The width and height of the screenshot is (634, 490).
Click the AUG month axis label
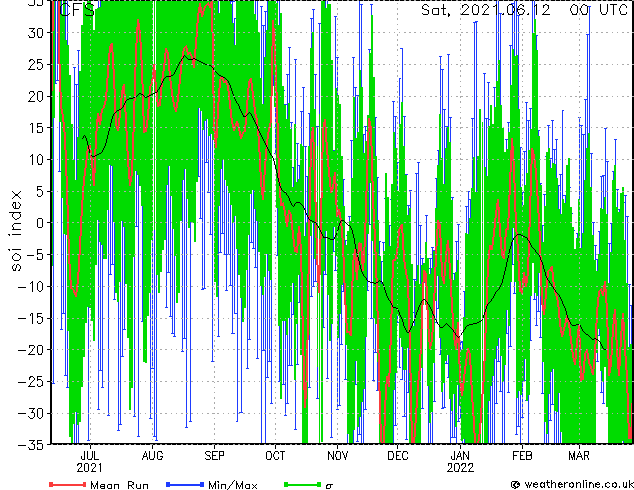[152, 456]
